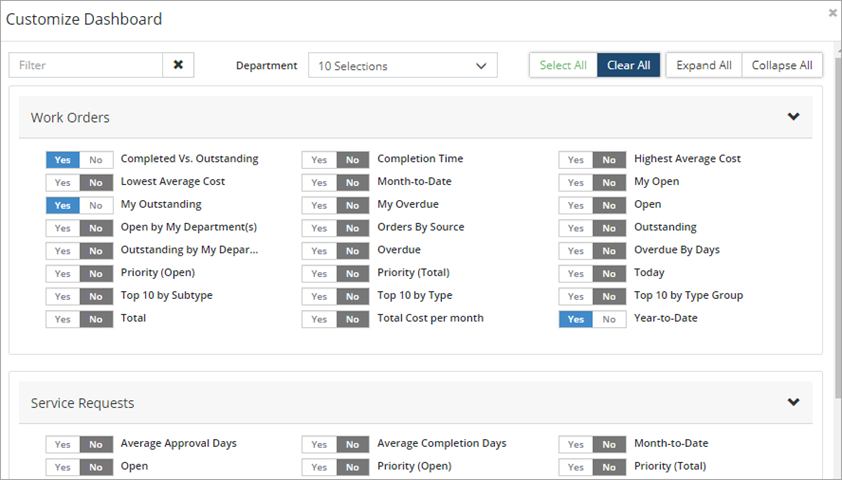Click the Collapse All button
Image resolution: width=842 pixels, height=480 pixels.
pyautogui.click(x=782, y=65)
